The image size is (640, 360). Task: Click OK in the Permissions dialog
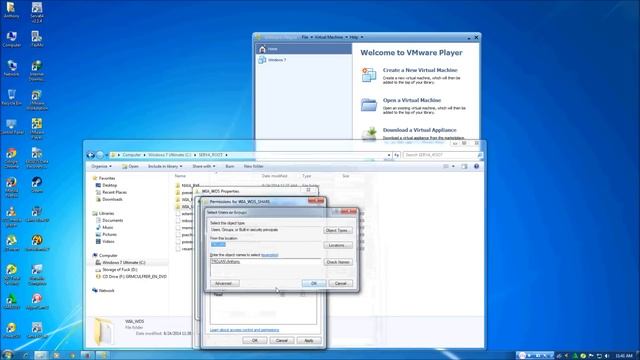point(255,340)
